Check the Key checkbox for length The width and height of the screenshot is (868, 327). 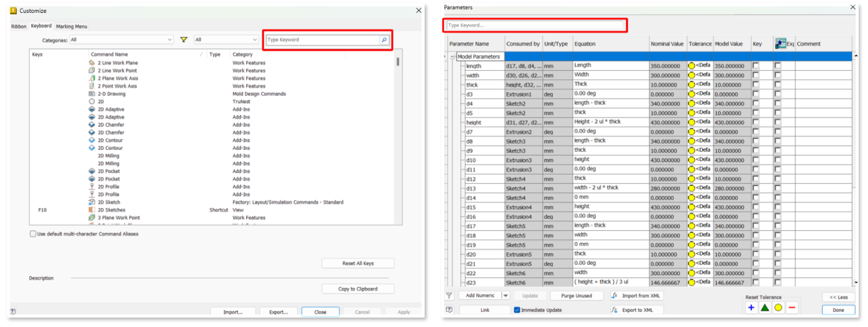pyautogui.click(x=756, y=66)
